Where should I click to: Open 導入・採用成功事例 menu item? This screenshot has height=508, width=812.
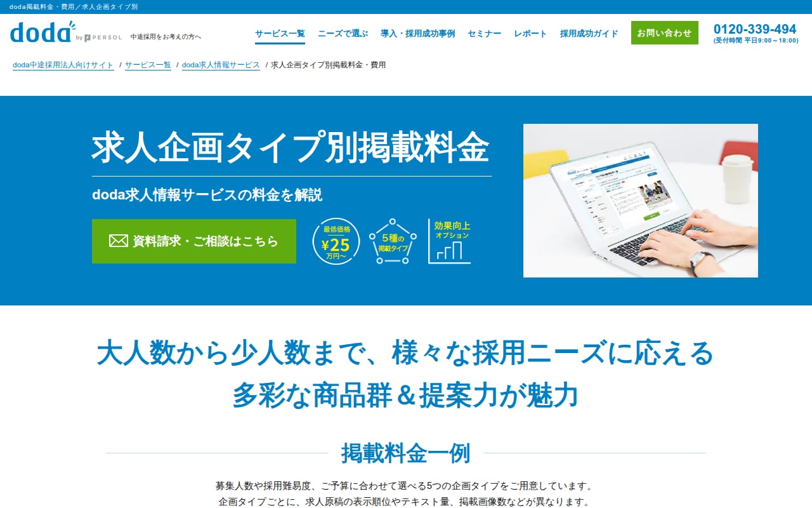point(417,34)
